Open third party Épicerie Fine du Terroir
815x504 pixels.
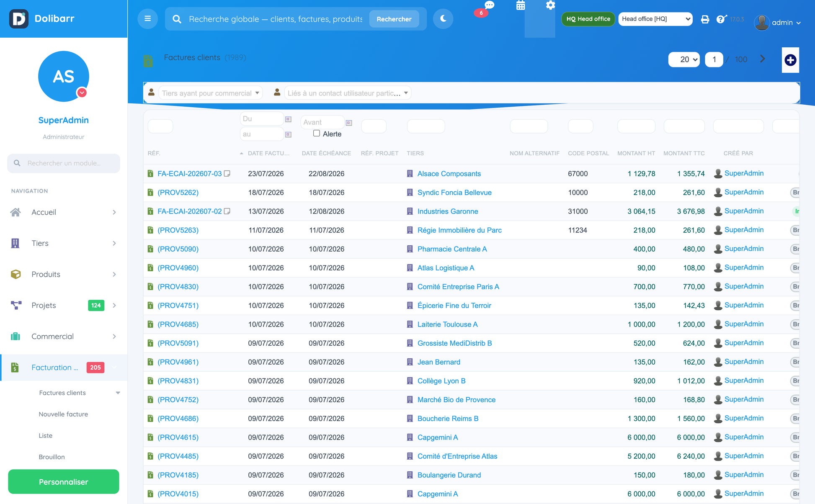coord(454,306)
